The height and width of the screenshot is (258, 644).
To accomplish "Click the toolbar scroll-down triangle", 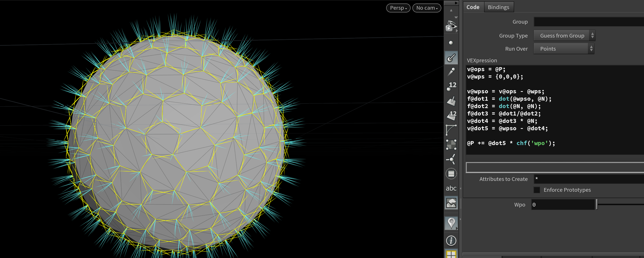I will pyautogui.click(x=456, y=18).
